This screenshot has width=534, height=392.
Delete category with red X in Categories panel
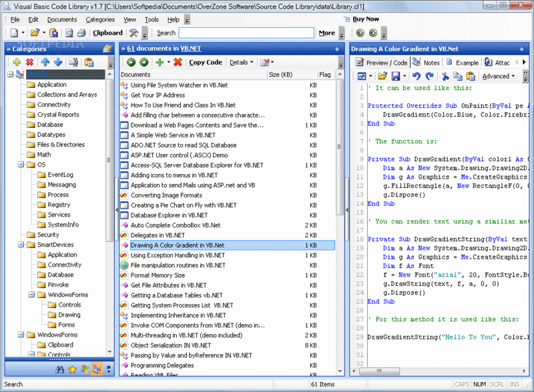(x=30, y=62)
